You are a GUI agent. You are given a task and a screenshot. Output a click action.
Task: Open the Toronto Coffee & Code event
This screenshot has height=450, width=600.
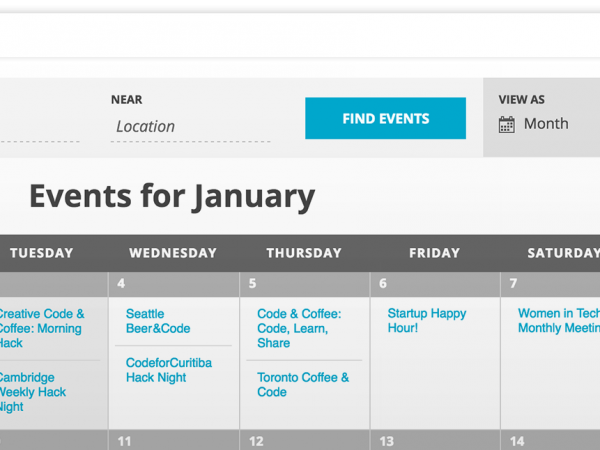(303, 385)
